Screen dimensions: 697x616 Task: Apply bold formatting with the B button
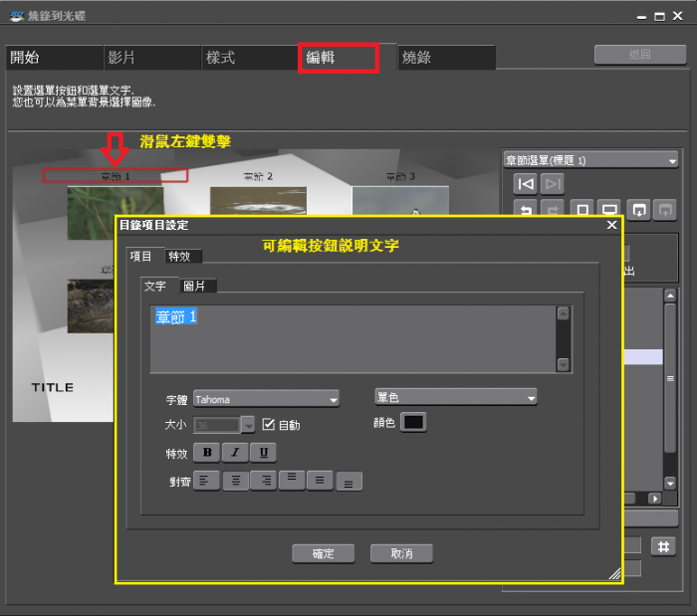(x=207, y=453)
